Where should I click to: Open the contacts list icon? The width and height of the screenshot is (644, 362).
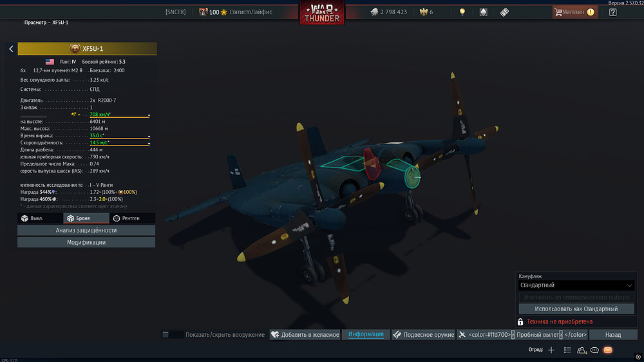[x=581, y=350]
